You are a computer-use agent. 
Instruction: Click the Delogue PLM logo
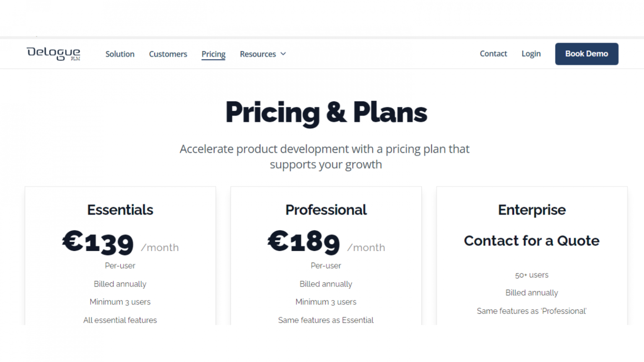click(x=53, y=54)
